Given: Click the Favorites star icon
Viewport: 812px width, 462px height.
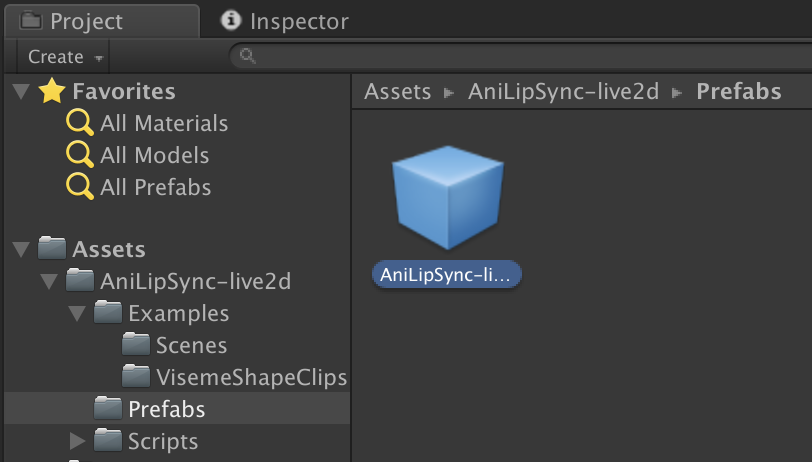Looking at the screenshot, I should (52, 91).
